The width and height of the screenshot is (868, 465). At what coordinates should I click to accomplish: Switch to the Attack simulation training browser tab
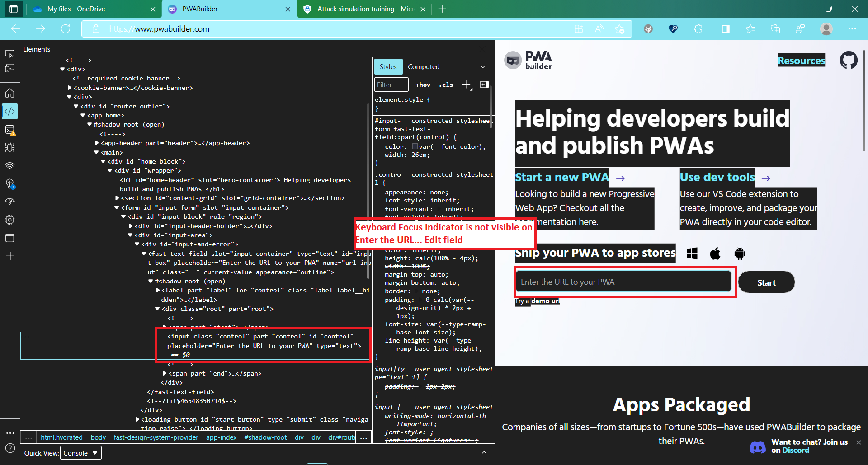(x=362, y=9)
